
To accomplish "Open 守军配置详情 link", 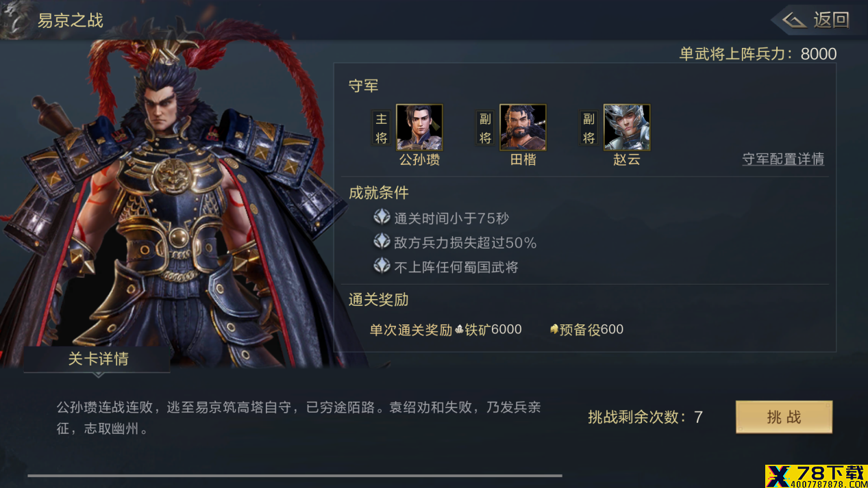I will coord(783,159).
